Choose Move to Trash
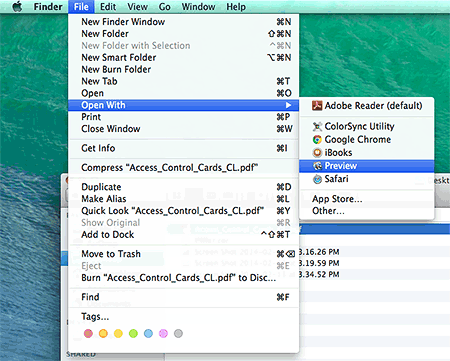 (x=183, y=254)
